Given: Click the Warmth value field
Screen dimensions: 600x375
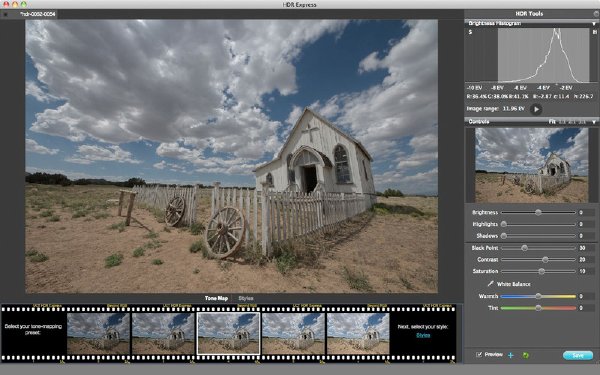Looking at the screenshot, I should point(586,296).
